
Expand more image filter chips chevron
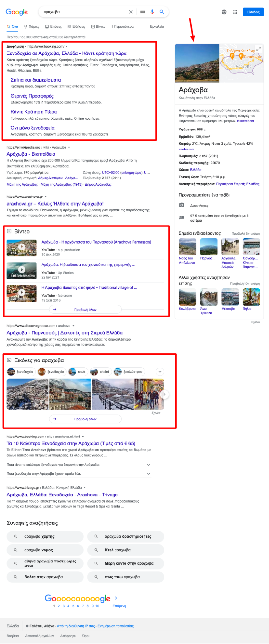pyautogui.click(x=160, y=372)
